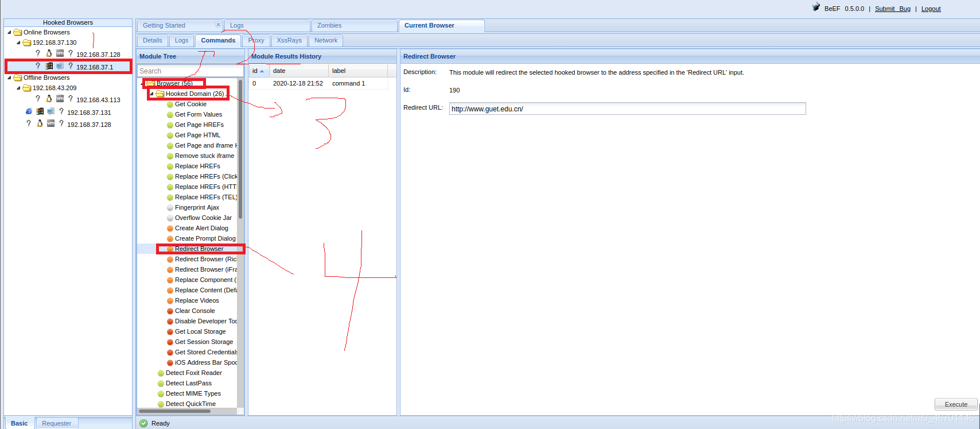Image resolution: width=980 pixels, height=429 pixels.
Task: Click penguin icon beside offline 192.168.37.128
Action: [x=40, y=123]
